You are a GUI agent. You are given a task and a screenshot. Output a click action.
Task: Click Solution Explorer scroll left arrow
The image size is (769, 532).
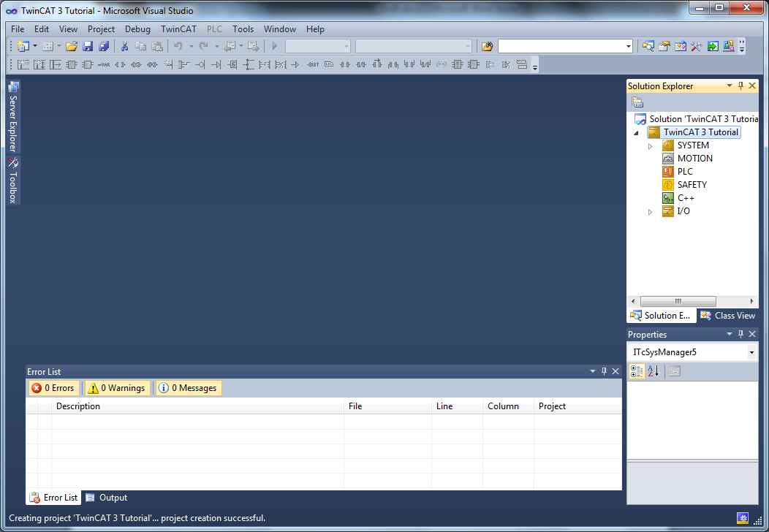pos(633,301)
